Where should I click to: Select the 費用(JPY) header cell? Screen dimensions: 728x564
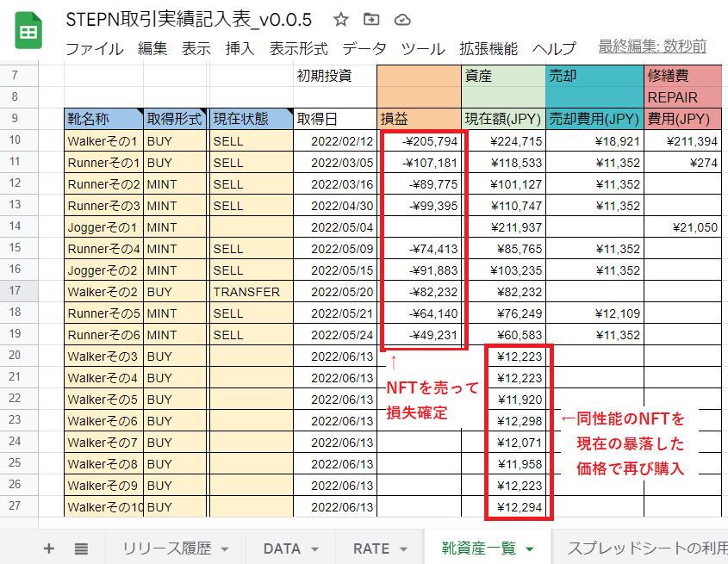click(683, 119)
